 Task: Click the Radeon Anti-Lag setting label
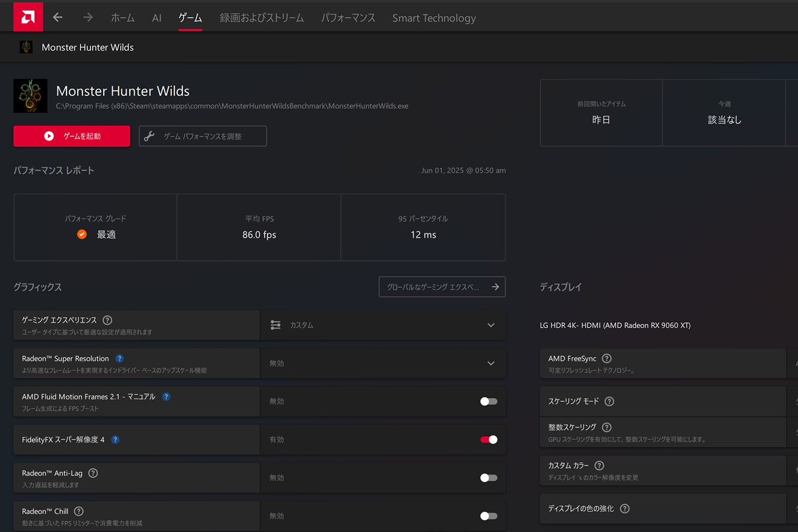[52, 473]
